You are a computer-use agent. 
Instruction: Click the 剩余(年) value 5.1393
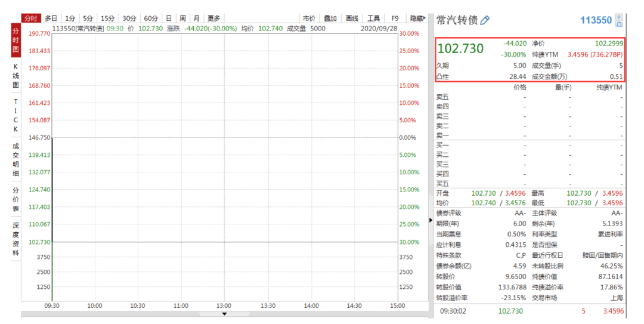612,224
